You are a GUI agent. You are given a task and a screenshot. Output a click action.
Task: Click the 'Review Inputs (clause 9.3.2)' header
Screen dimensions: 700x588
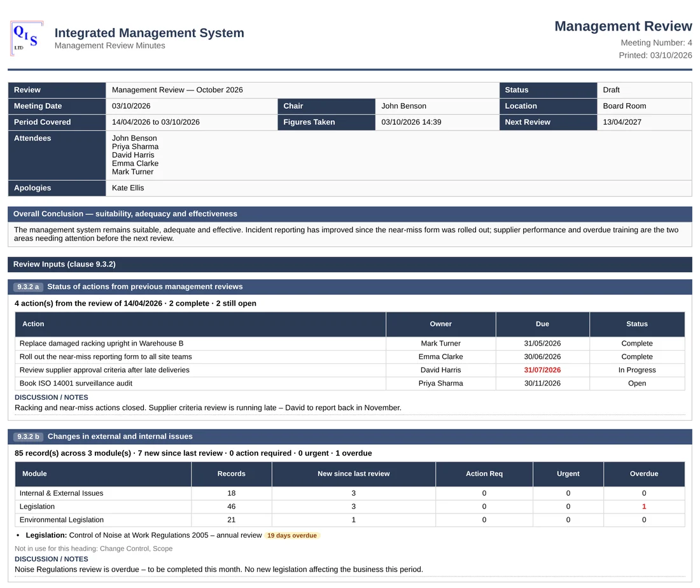point(349,264)
